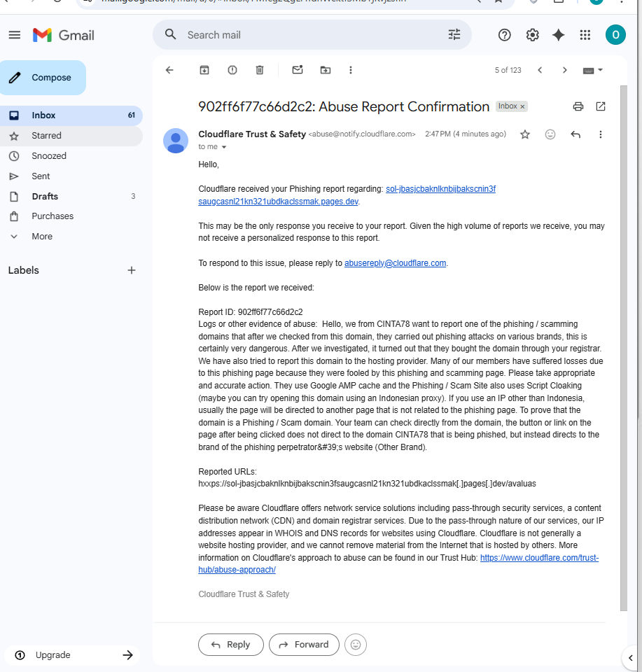Click the email subject heading
This screenshot has height=672, width=642.
344,106
